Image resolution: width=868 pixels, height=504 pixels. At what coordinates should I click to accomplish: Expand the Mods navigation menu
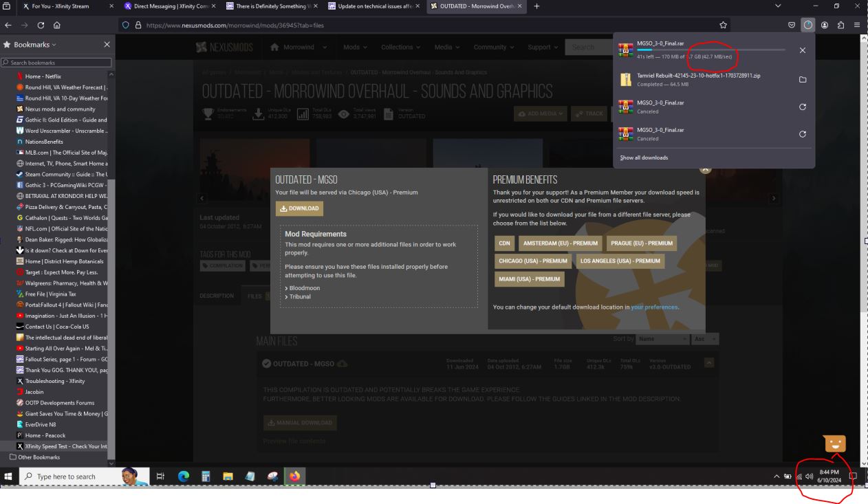tap(355, 47)
